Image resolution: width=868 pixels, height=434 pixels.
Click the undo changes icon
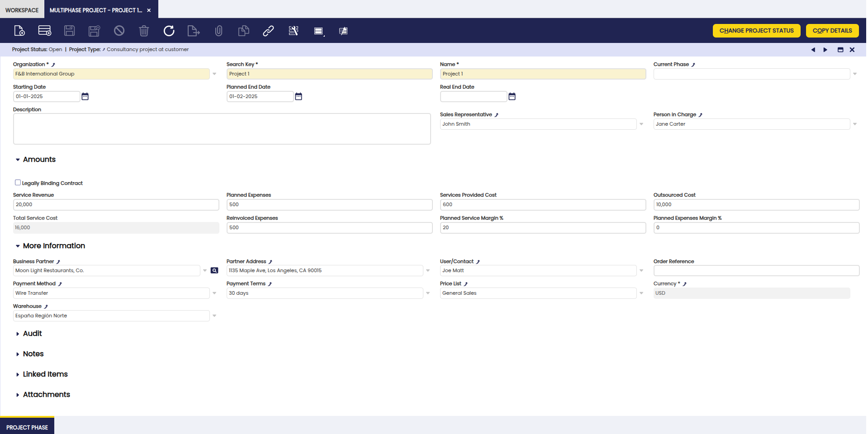pos(119,31)
